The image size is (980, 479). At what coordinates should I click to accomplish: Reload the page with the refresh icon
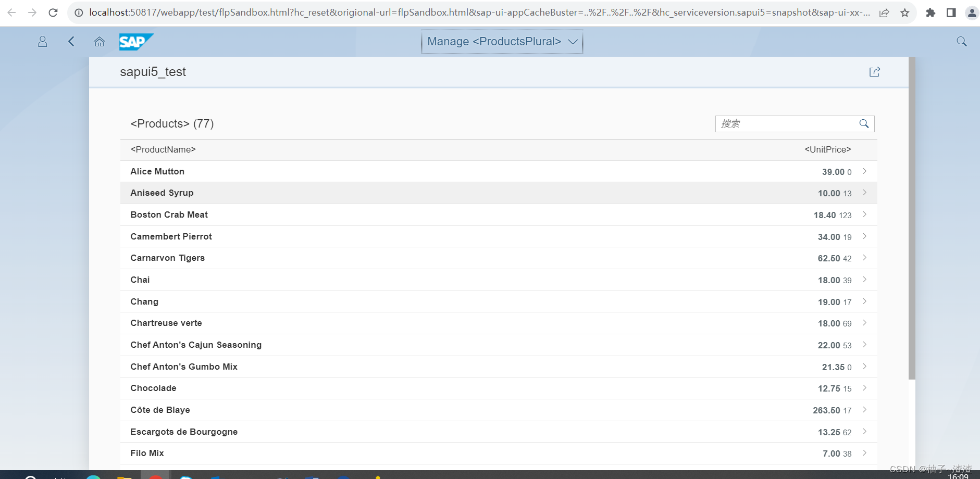pos(53,12)
